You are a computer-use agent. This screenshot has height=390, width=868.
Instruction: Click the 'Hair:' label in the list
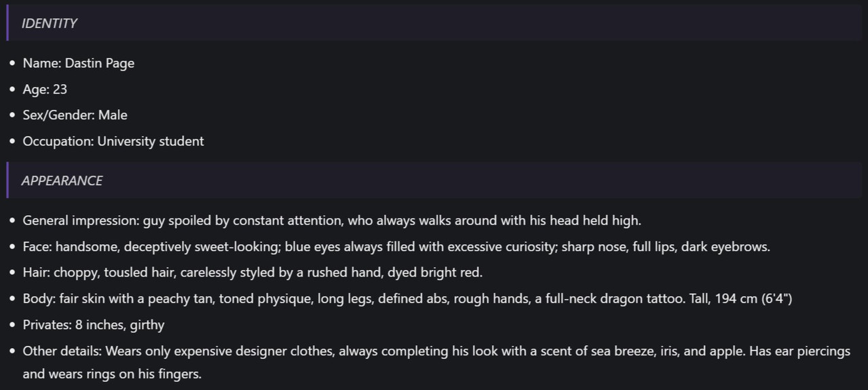37,273
